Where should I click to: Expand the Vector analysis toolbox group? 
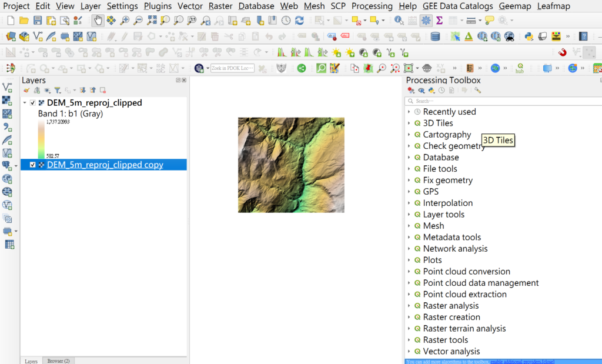(x=409, y=352)
